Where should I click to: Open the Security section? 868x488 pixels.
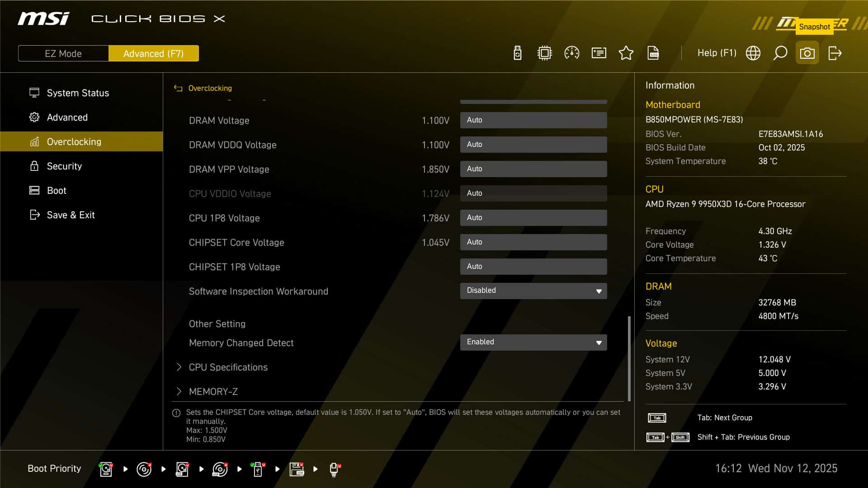pos(81,166)
